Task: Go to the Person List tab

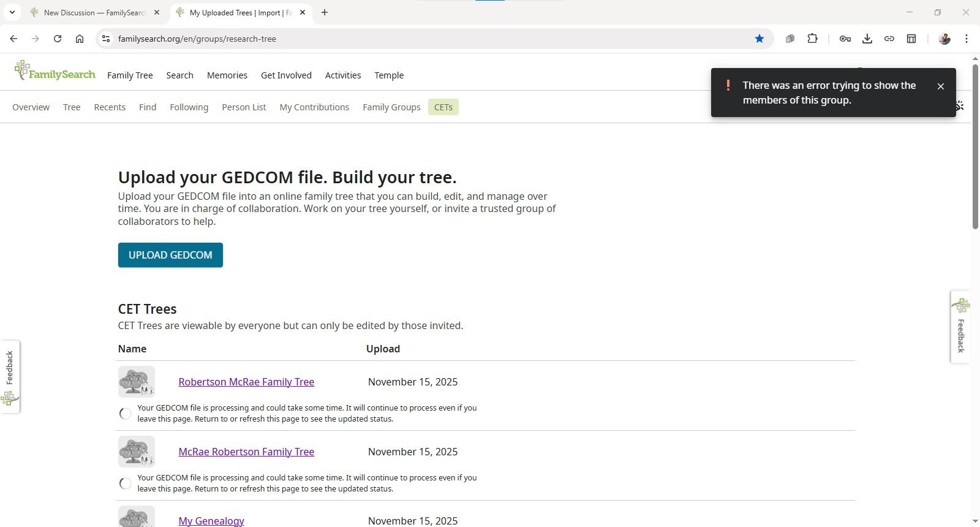Action: click(244, 107)
